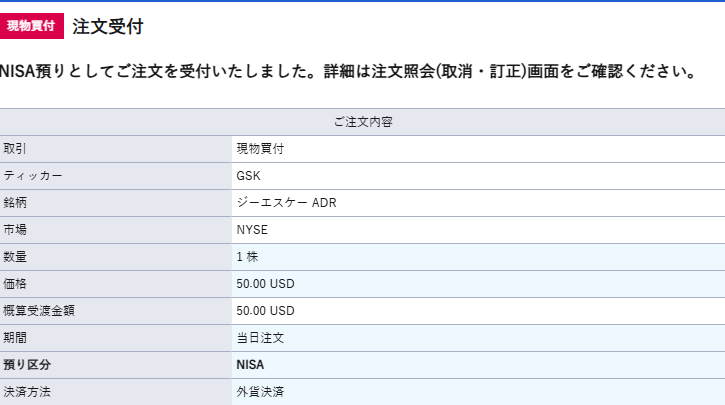Click the 外貨決済 settlement method value

[x=259, y=392]
